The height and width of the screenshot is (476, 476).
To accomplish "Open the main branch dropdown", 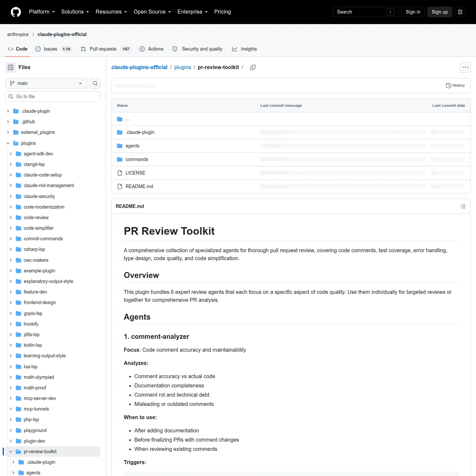I will 46,83.
